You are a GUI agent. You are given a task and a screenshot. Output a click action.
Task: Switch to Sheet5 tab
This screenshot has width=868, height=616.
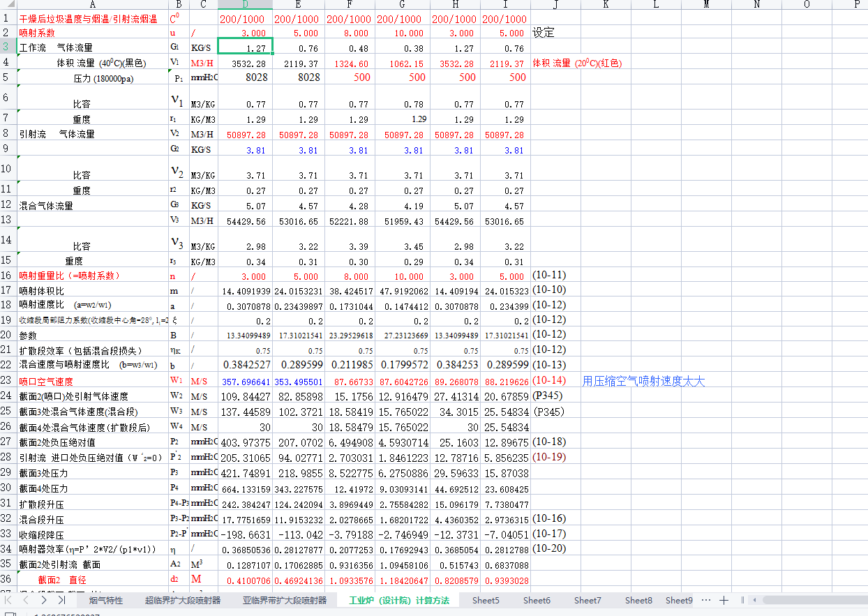pyautogui.click(x=486, y=600)
